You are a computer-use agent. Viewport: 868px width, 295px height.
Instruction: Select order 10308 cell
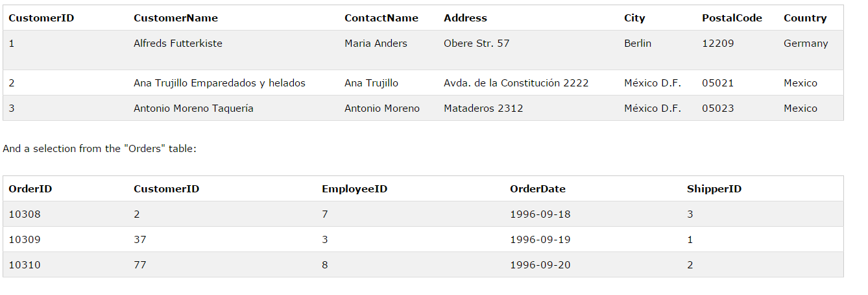click(25, 214)
